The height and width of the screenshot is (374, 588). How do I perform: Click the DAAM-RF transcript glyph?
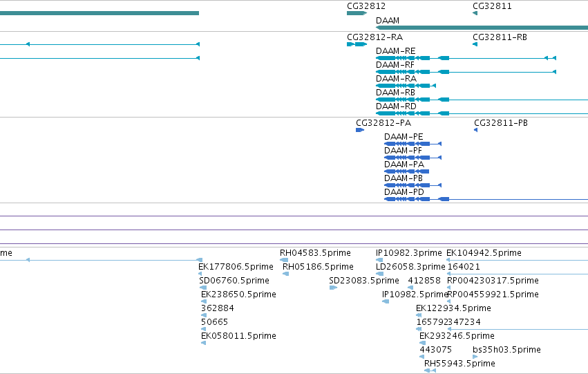tap(466, 72)
